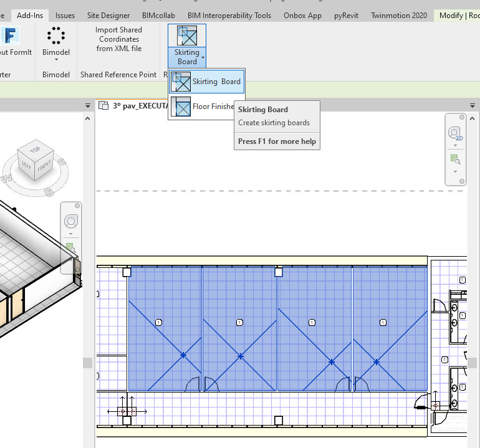The image size is (480, 448).
Task: Expand the Bimodel dropdown arrow
Action: pyautogui.click(x=56, y=59)
